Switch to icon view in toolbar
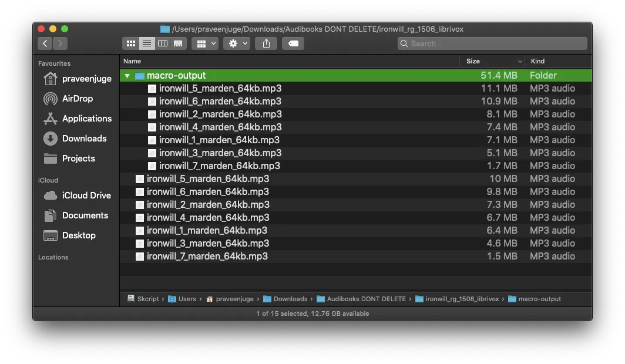 (131, 43)
